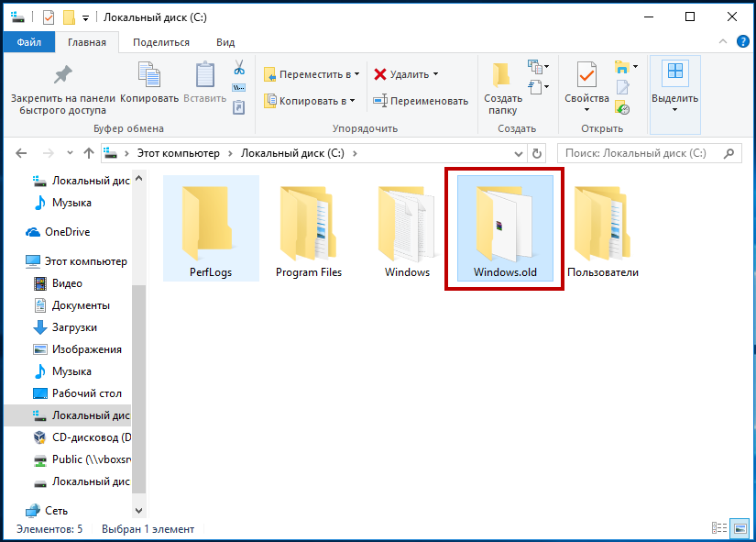Click Локальный диск (C:) in address path
Screen dimensions: 756x542
click(x=292, y=153)
